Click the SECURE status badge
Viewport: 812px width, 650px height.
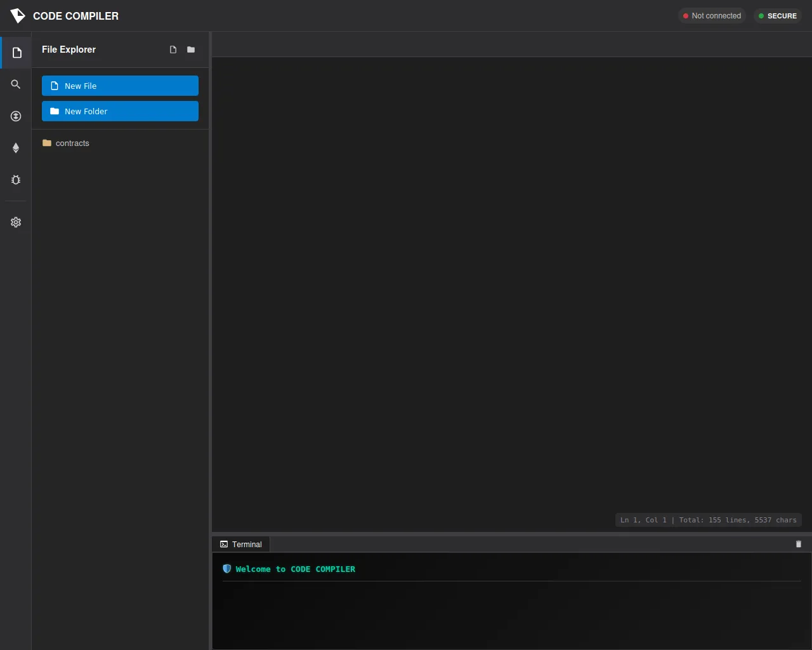point(778,16)
